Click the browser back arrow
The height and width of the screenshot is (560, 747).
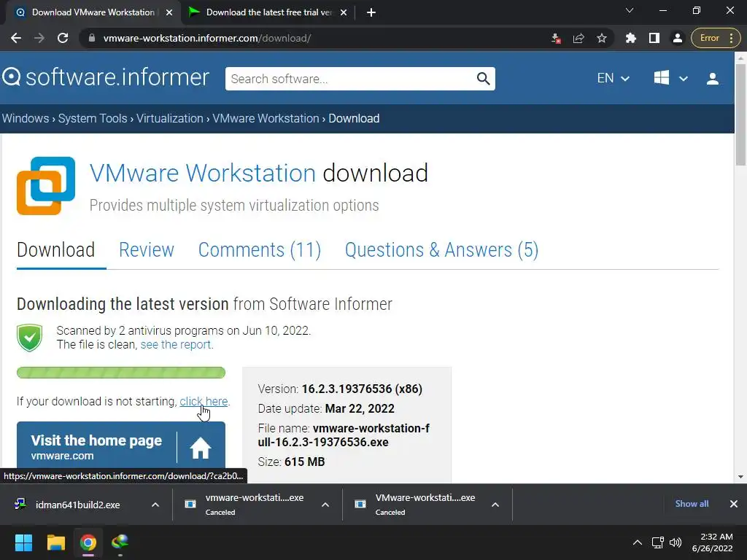click(x=16, y=38)
